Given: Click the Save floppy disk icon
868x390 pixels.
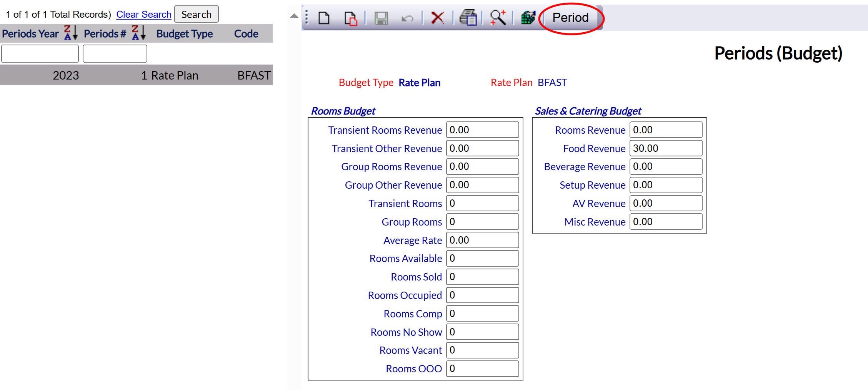Looking at the screenshot, I should (381, 18).
